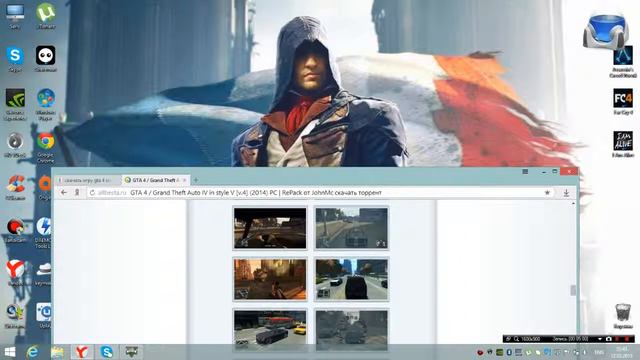Click the page vertical scrollbar thumb
The height and width of the screenshot is (360, 640).
pyautogui.click(x=573, y=290)
